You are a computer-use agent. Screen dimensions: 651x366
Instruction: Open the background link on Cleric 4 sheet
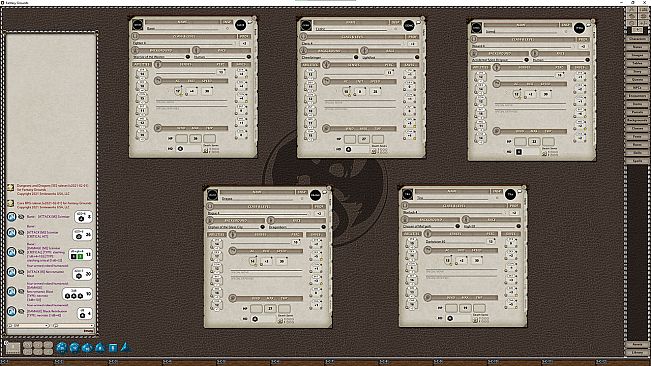[x=356, y=57]
